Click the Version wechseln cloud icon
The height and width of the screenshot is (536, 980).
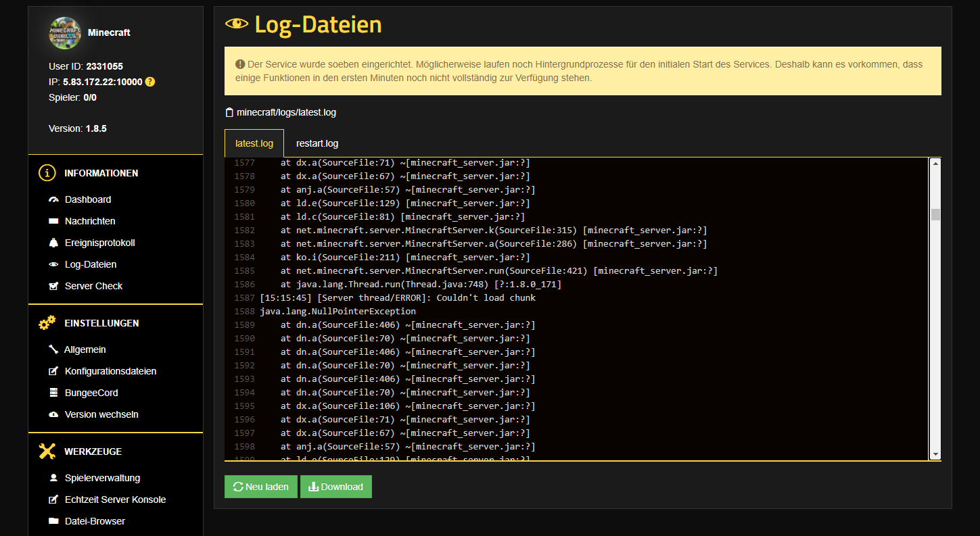[53, 415]
